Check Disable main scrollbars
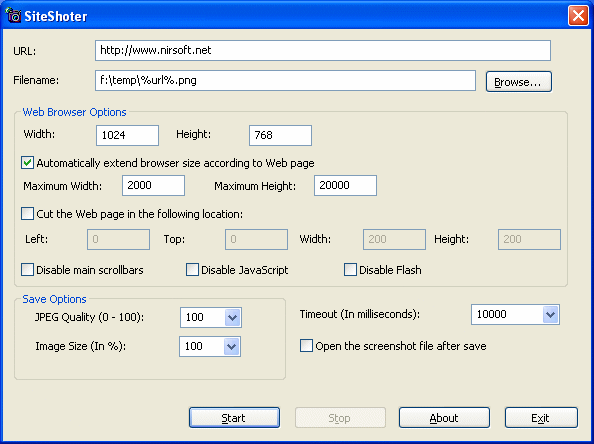 point(27,270)
